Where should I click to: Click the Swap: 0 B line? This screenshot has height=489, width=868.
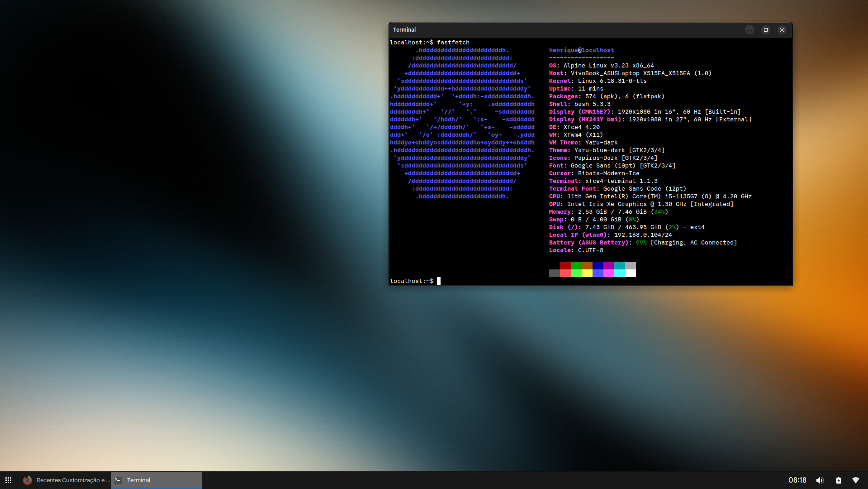(x=594, y=220)
